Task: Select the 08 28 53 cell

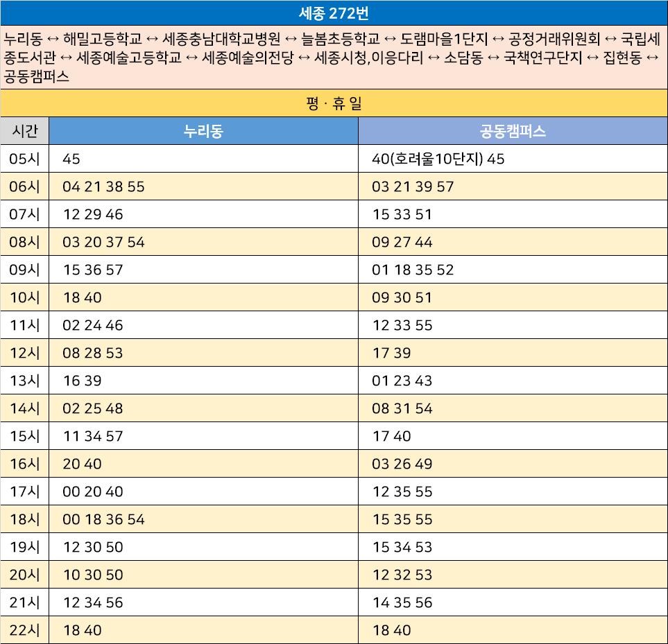Action: pyautogui.click(x=204, y=353)
